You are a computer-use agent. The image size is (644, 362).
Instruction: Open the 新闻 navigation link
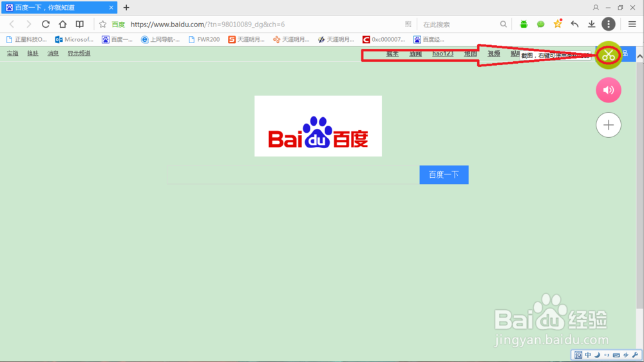coord(415,54)
